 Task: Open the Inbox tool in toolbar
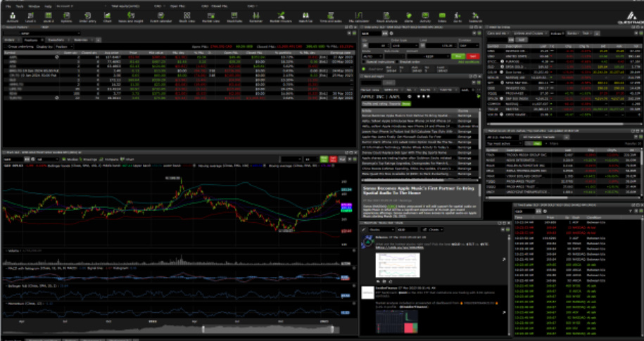pos(442,18)
